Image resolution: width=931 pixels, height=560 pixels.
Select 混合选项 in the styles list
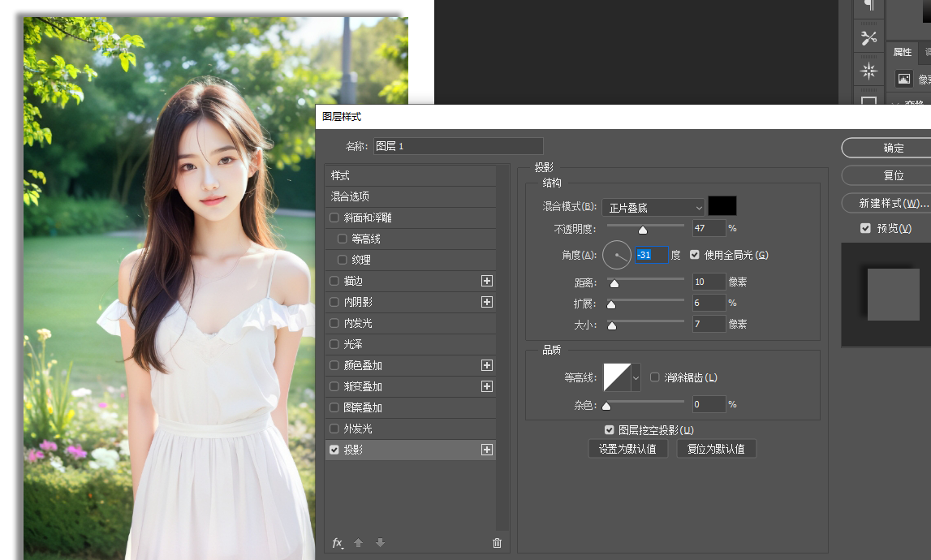350,196
